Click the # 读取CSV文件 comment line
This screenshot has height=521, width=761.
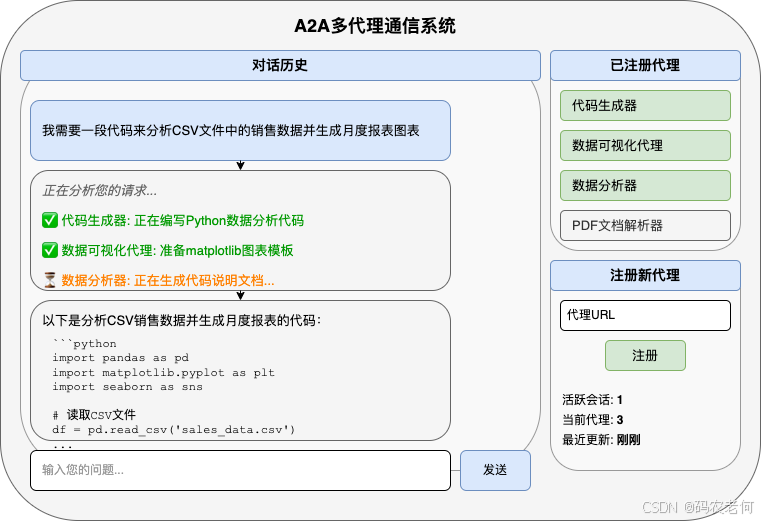[94, 415]
